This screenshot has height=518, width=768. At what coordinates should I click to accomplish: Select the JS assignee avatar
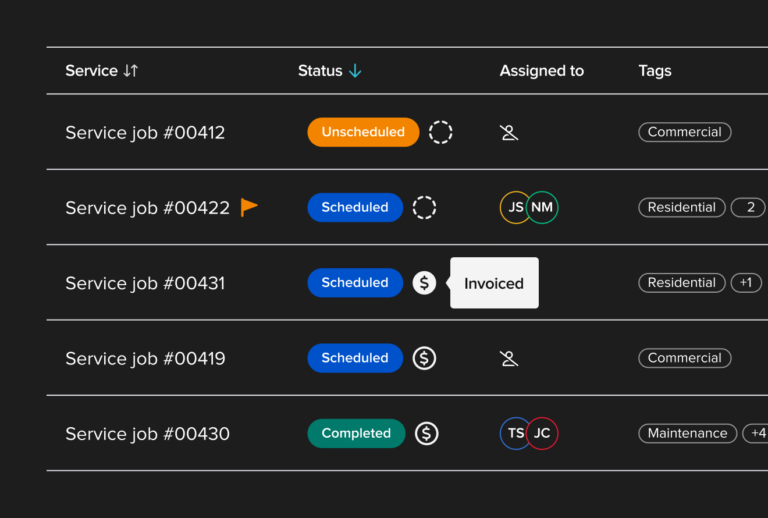click(x=514, y=208)
